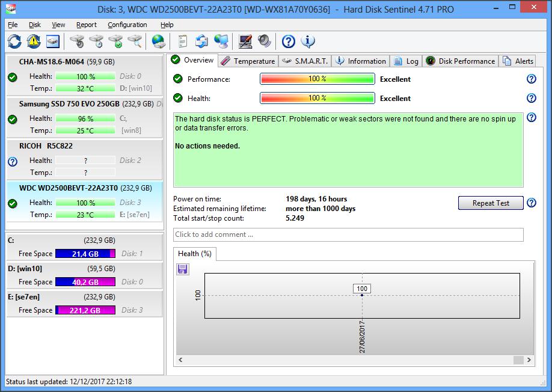Click the help icon beside Performance bar
Viewport: 552px width, 392px height.
[531, 79]
